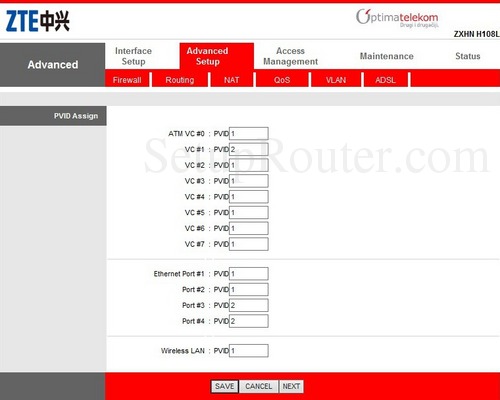Open the Interface Setup tab
This screenshot has height=400, width=500.
pyautogui.click(x=133, y=56)
